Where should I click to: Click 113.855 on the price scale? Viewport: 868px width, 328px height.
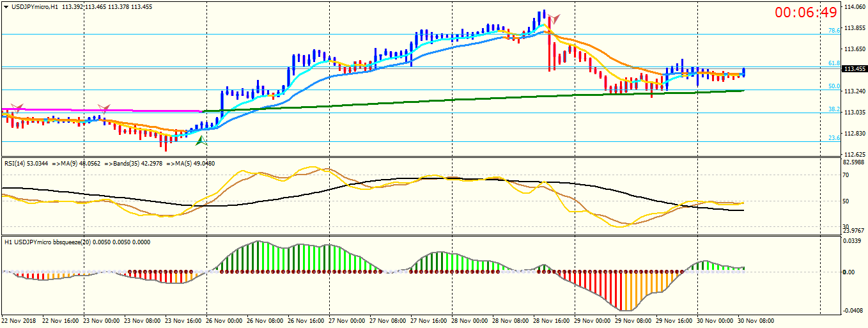point(855,28)
